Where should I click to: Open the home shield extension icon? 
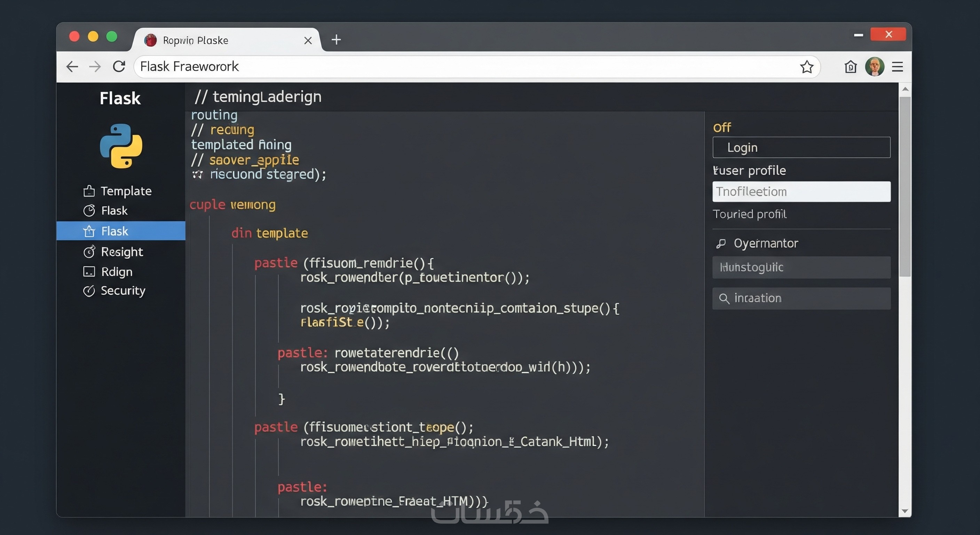tap(850, 67)
